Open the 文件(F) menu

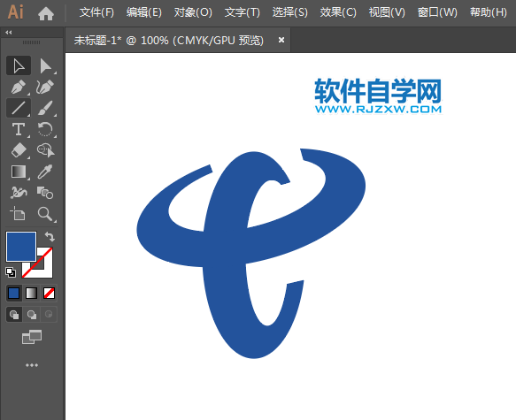click(96, 12)
